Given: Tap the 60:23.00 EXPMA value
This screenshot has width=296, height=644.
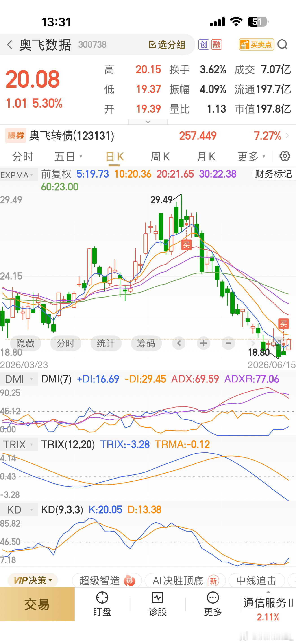Looking at the screenshot, I should [60, 187].
